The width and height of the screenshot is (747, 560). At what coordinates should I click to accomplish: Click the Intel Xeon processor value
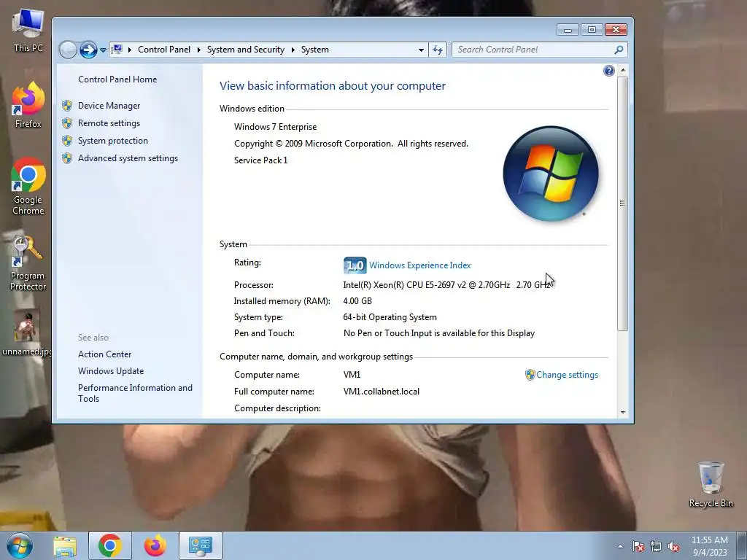[446, 285]
